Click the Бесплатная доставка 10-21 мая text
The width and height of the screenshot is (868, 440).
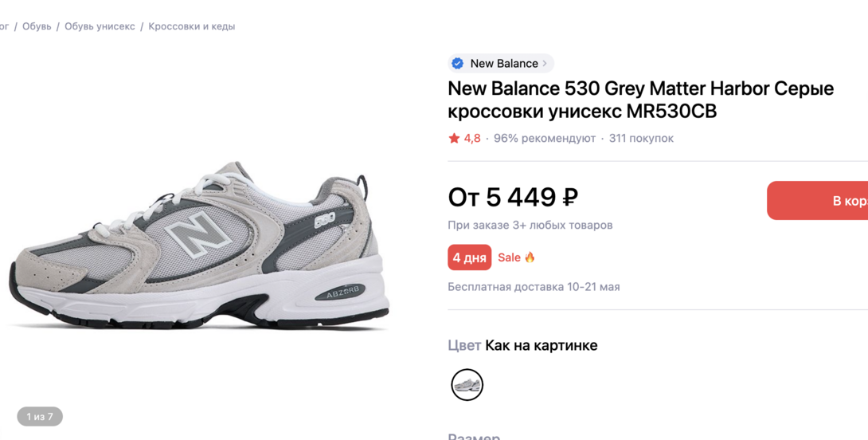coord(534,287)
